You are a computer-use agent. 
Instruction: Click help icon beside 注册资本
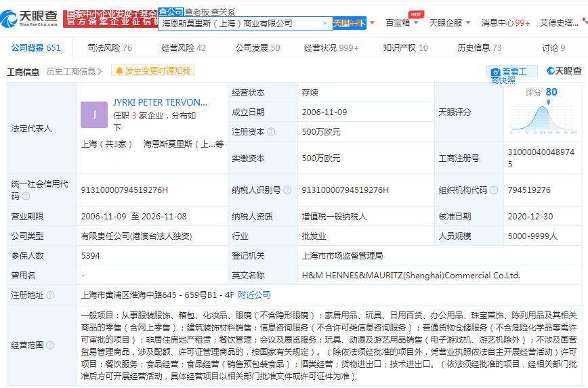271,132
